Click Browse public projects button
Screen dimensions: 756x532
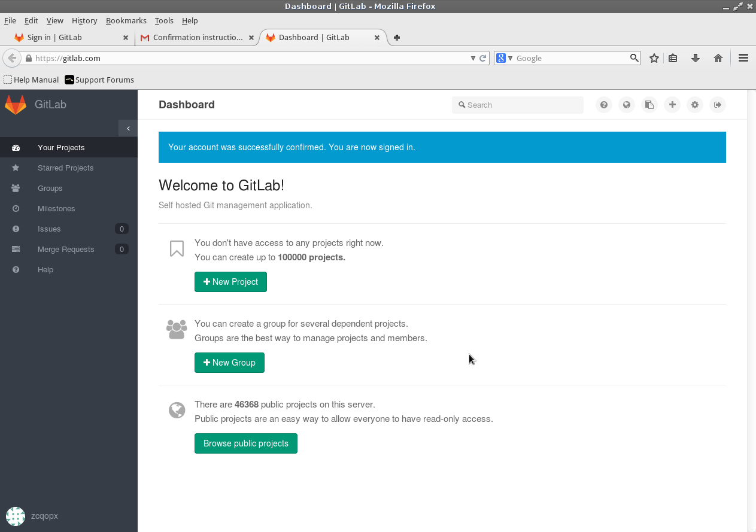pos(246,443)
